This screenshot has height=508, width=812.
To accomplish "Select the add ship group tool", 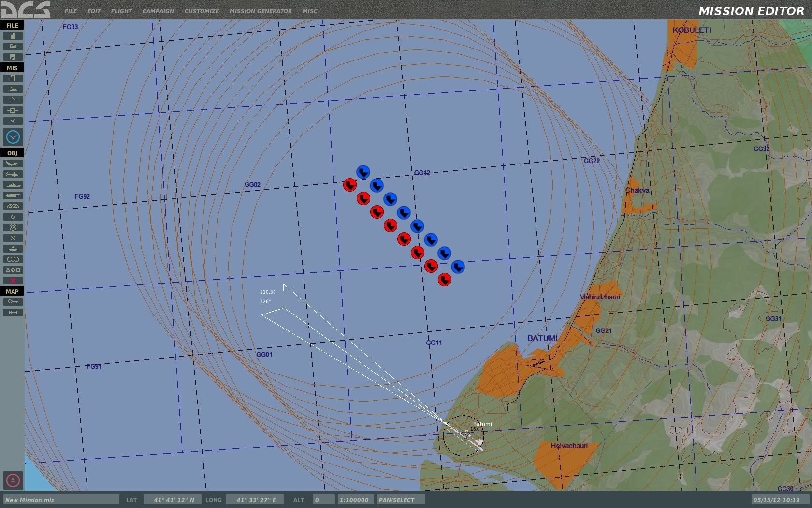I will point(13,185).
